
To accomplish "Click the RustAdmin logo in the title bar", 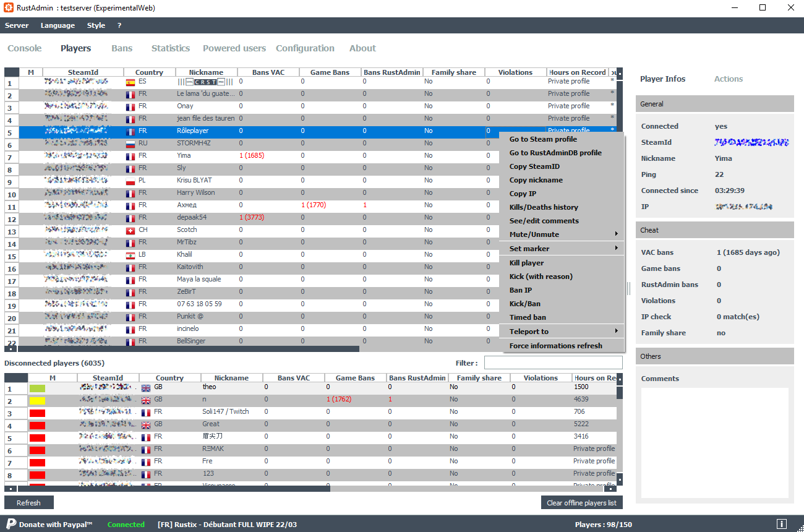I will pyautogui.click(x=9, y=8).
